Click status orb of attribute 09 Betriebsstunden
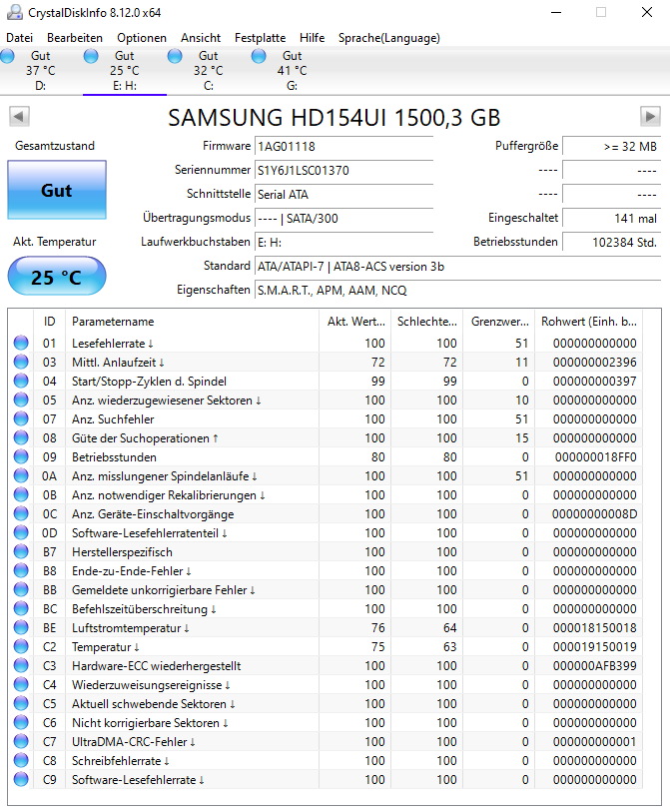 tap(21, 456)
